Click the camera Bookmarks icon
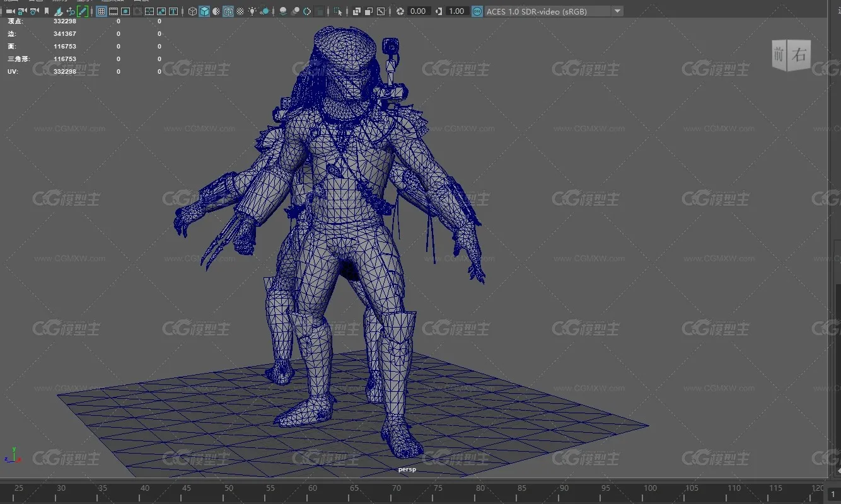 (47, 11)
